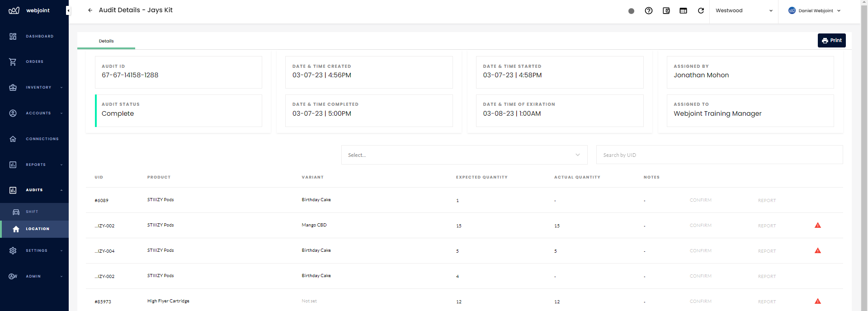Viewport: 868px width, 311px height.
Task: Go to Shift audits in sidebar
Action: tap(32, 212)
